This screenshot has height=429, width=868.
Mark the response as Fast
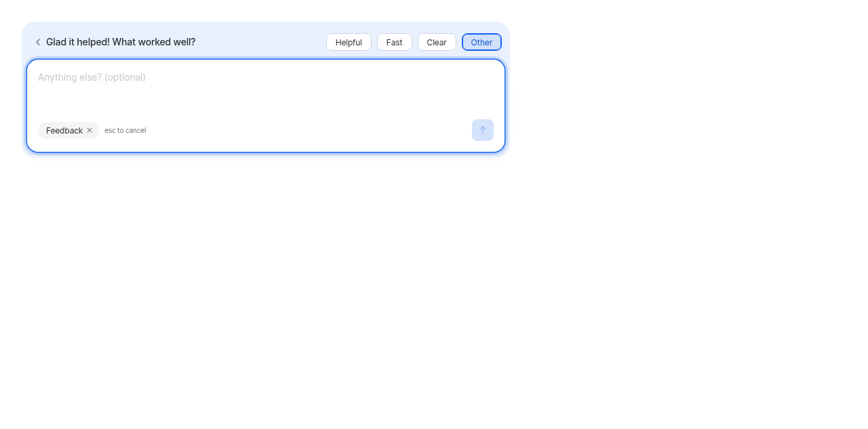[x=395, y=42]
